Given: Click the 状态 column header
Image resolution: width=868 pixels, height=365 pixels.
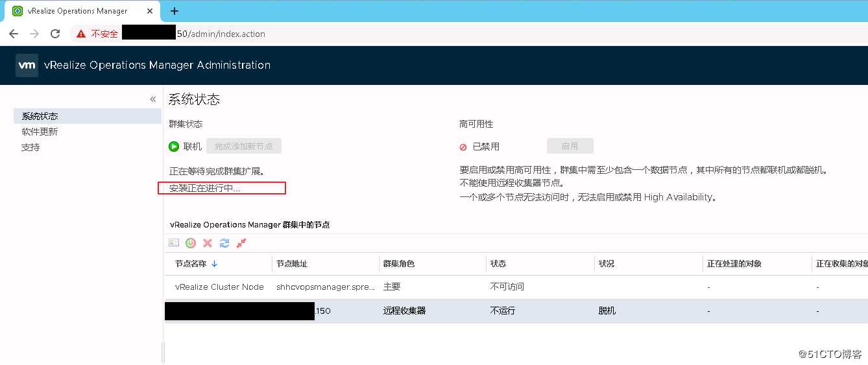Looking at the screenshot, I should [x=498, y=264].
